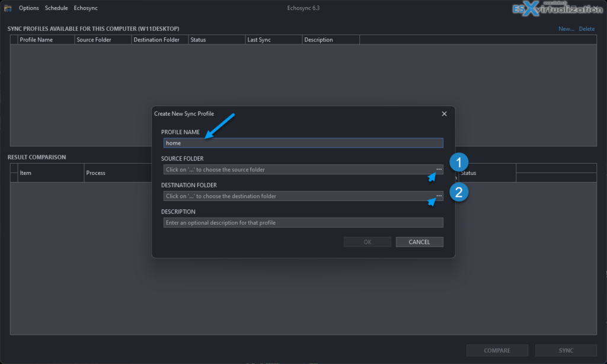
Task: Click the optional Description field
Action: tap(303, 222)
